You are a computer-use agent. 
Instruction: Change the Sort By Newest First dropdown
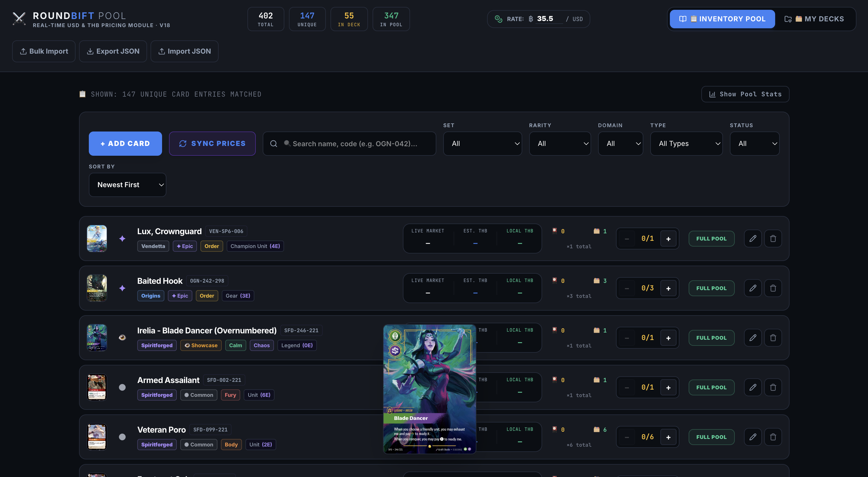point(127,185)
